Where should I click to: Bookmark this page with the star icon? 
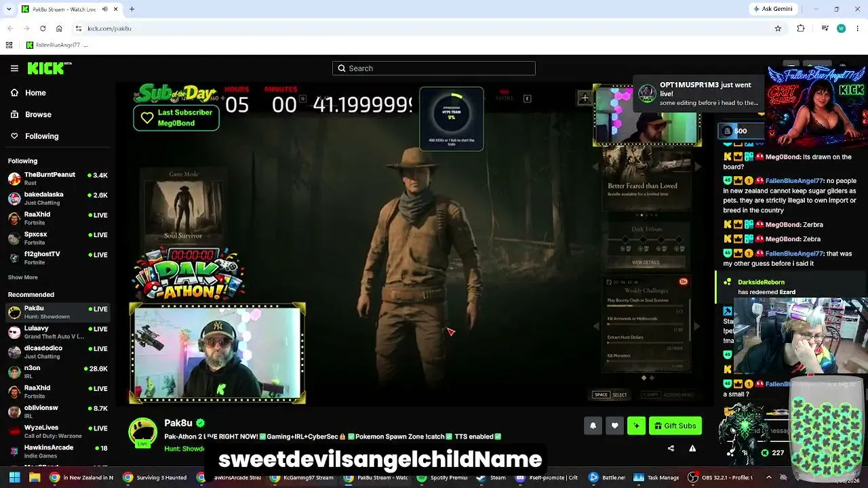pyautogui.click(x=778, y=28)
